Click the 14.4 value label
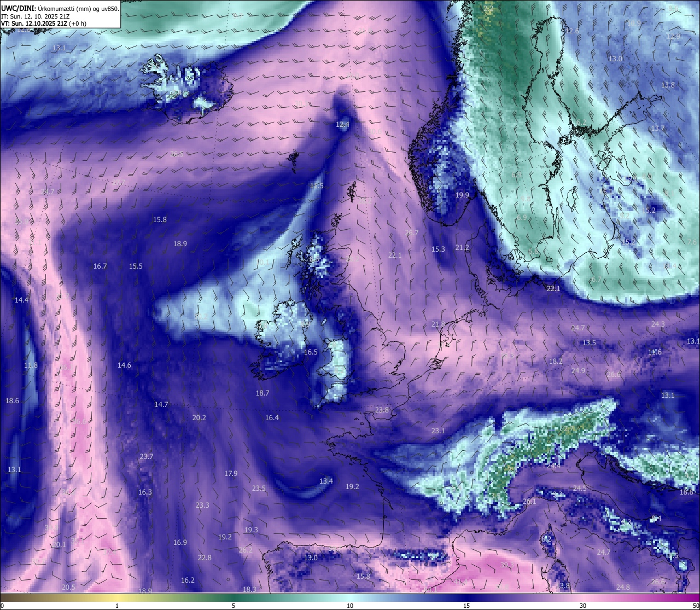 tap(21, 300)
